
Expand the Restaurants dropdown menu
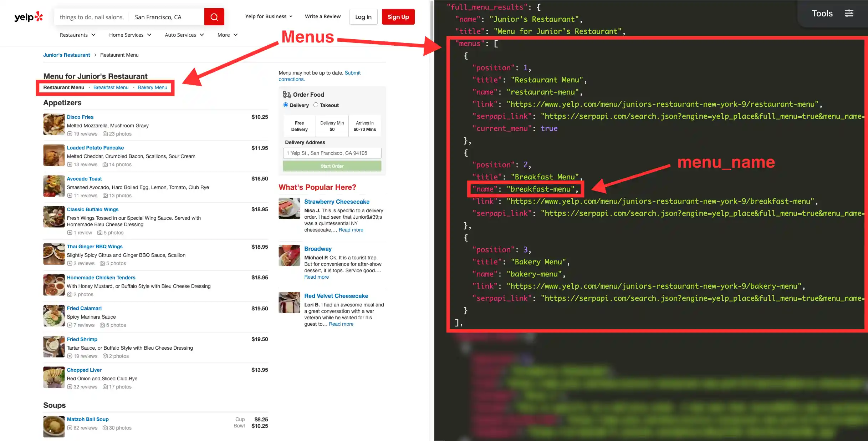[78, 35]
